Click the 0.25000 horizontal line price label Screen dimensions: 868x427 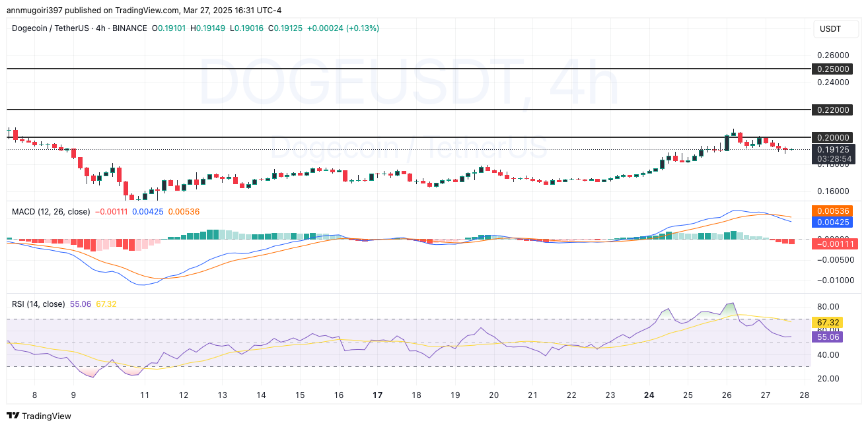[x=831, y=69]
